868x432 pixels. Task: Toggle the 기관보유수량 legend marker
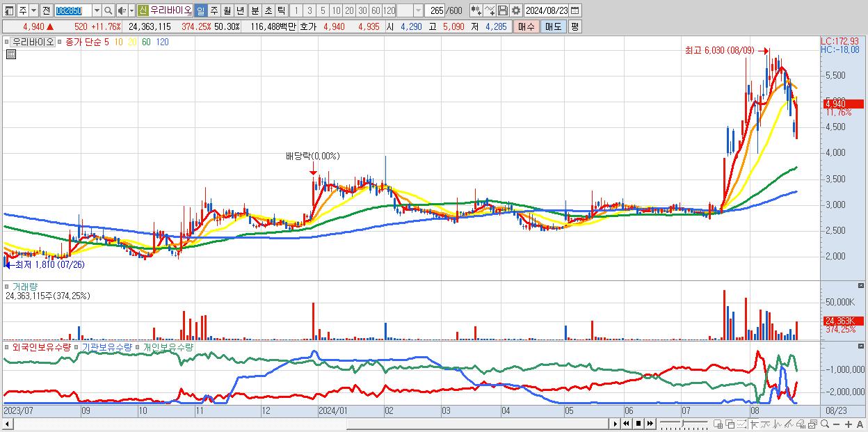[78, 347]
